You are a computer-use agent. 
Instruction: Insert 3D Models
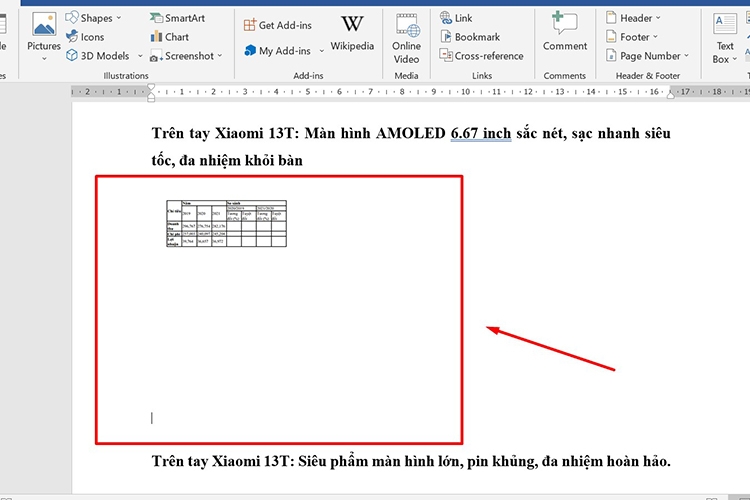click(98, 56)
